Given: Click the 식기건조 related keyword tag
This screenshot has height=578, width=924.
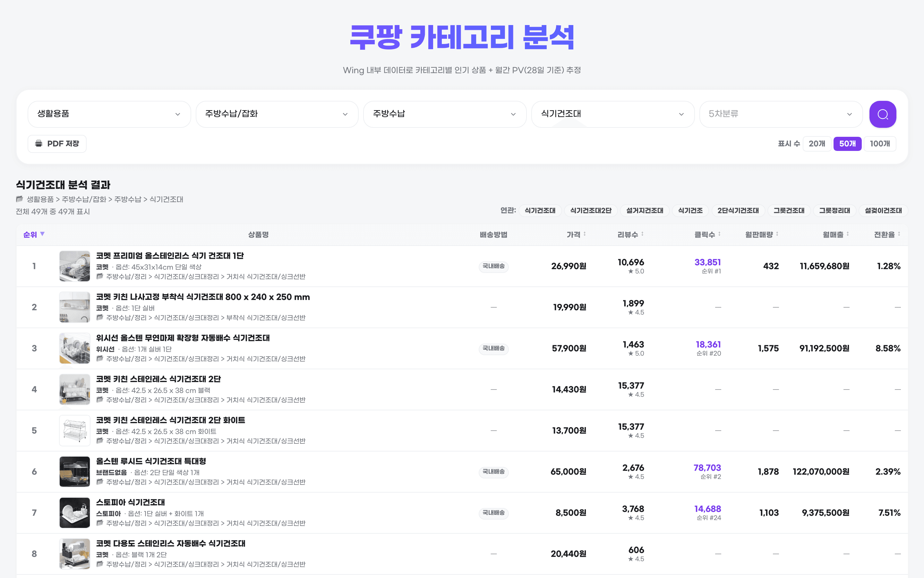Looking at the screenshot, I should click(x=690, y=211).
